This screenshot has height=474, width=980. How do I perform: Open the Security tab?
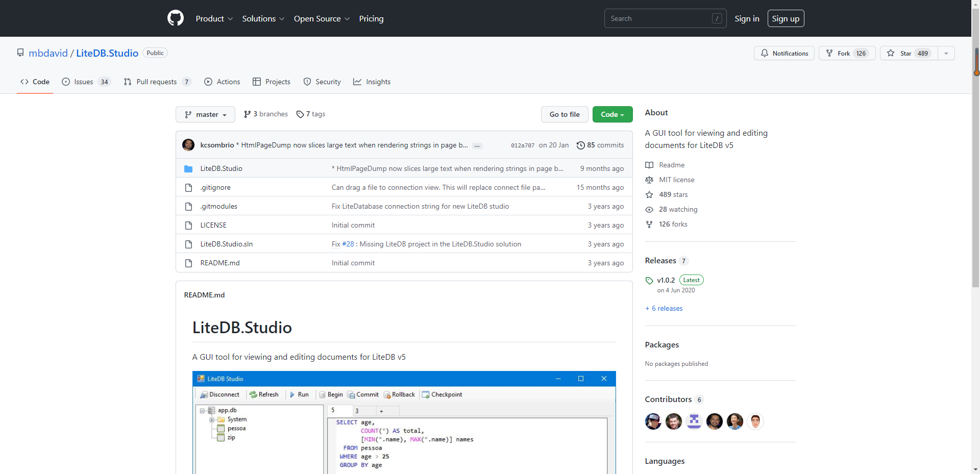pos(322,82)
